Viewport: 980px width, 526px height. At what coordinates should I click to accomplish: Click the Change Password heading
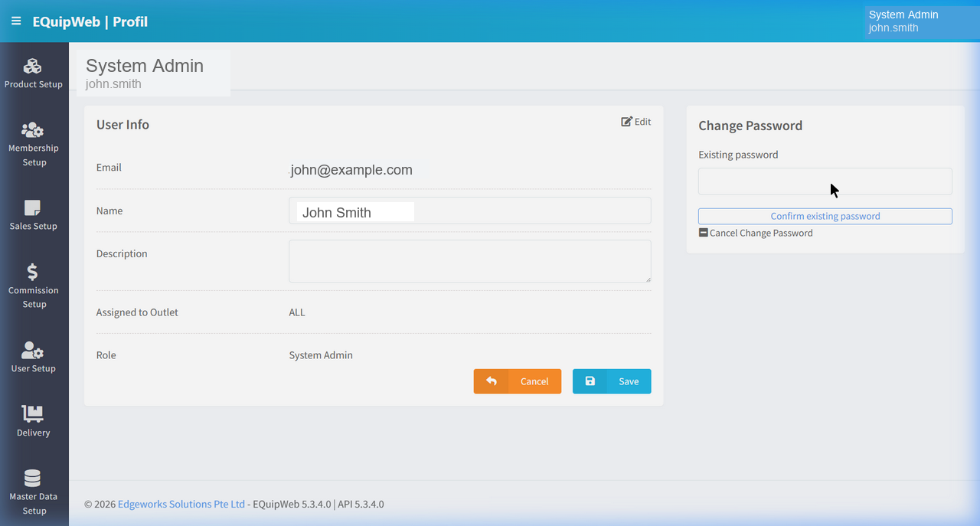[750, 126]
